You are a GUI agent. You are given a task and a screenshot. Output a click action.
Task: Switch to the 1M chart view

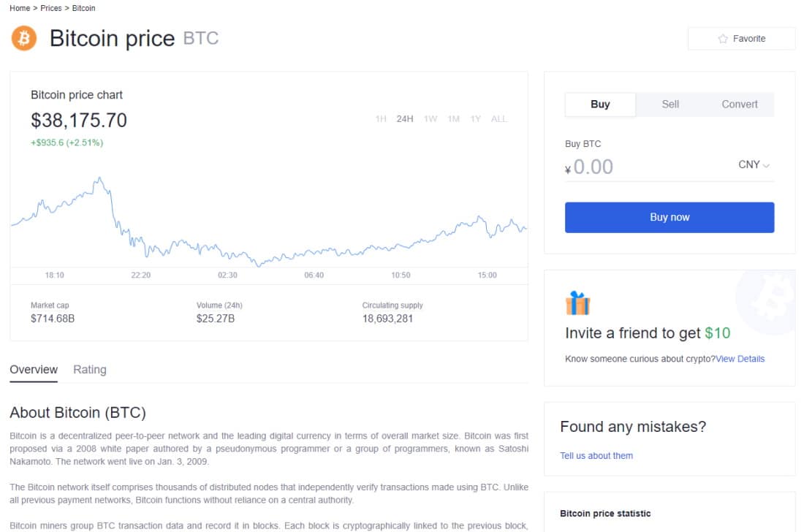453,118
